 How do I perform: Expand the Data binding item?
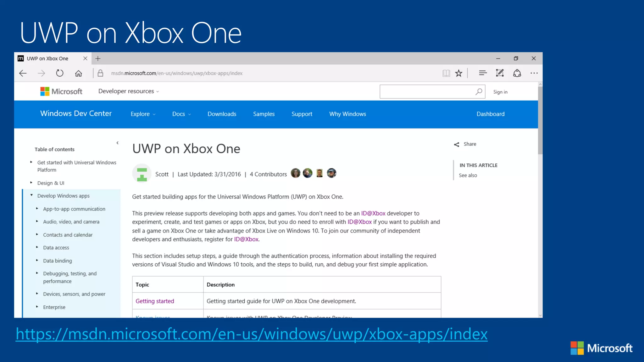pos(37,260)
